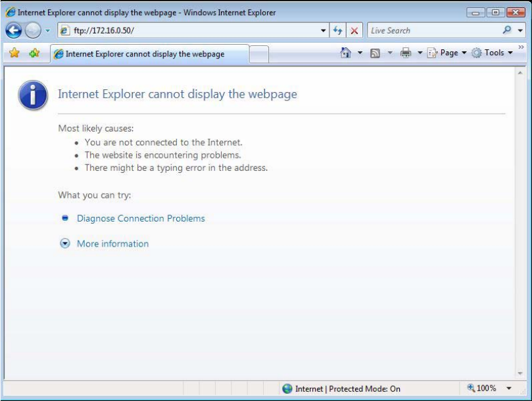Click the page icon left of the address

(65, 30)
